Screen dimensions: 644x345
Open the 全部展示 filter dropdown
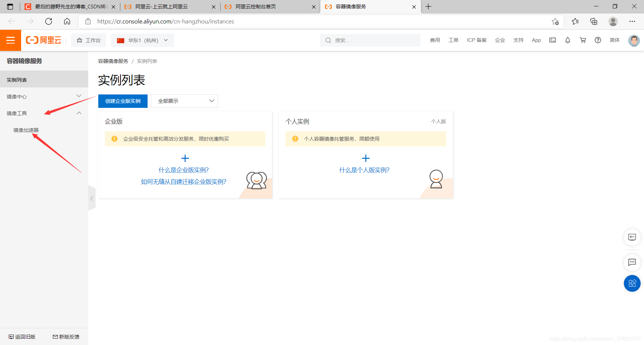point(184,101)
